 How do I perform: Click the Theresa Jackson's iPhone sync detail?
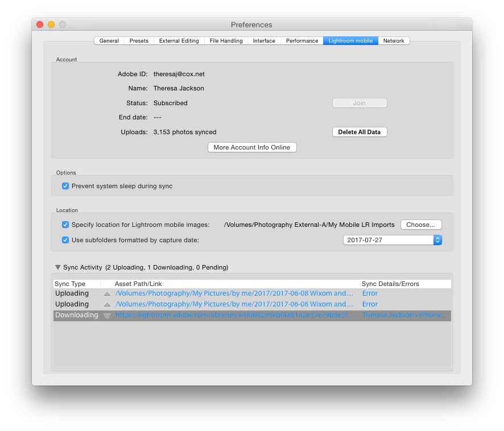[406, 315]
